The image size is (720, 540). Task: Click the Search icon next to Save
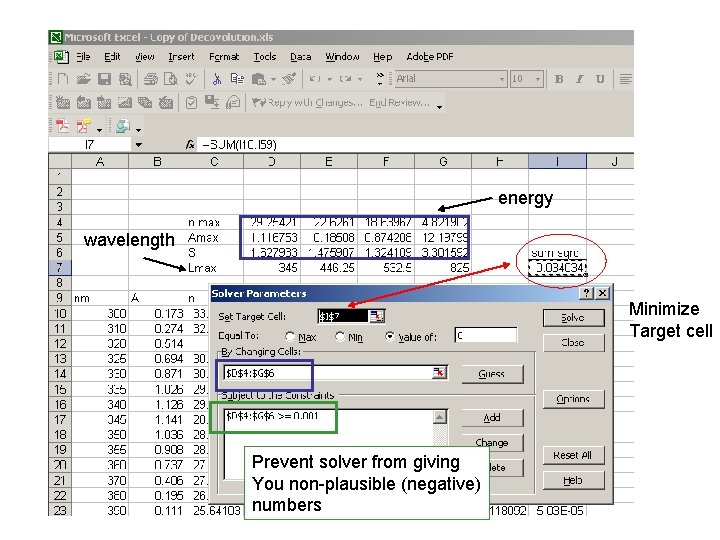125,79
